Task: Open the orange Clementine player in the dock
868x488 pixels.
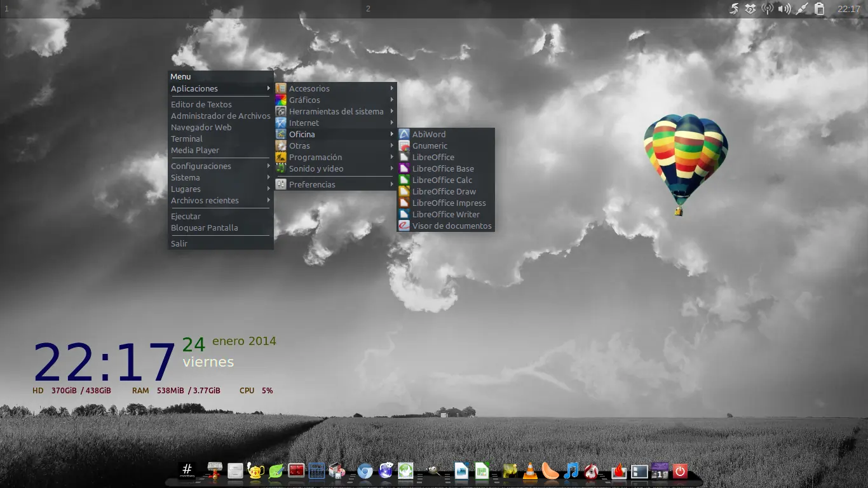Action: coord(550,471)
